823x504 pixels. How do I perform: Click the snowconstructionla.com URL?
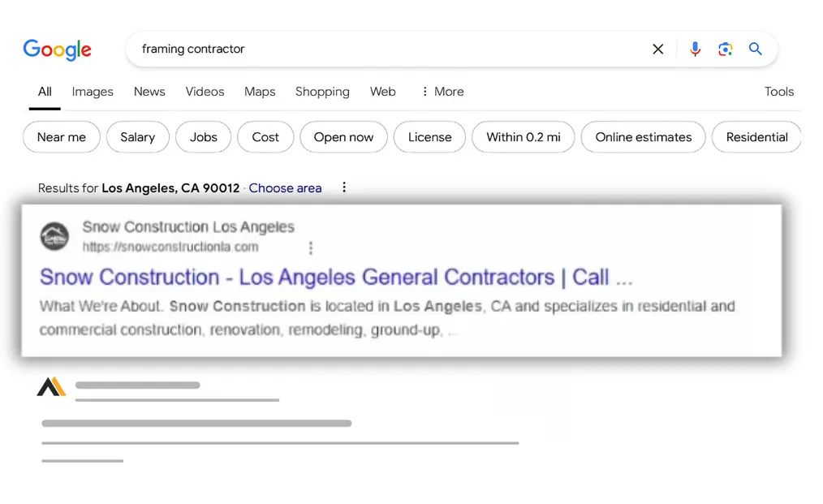[x=170, y=247]
